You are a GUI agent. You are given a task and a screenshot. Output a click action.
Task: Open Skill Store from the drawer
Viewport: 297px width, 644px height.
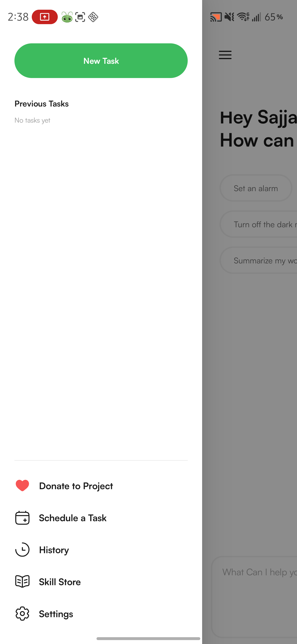(x=60, y=582)
